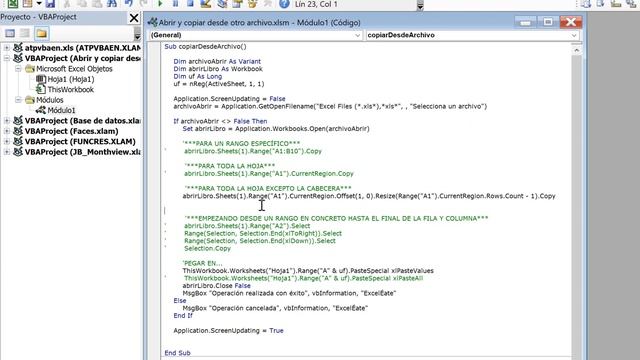The width and height of the screenshot is (640, 360).
Task: Click comment 'PARA UN RANGO ESPECÍFICO'
Action: tap(241, 144)
